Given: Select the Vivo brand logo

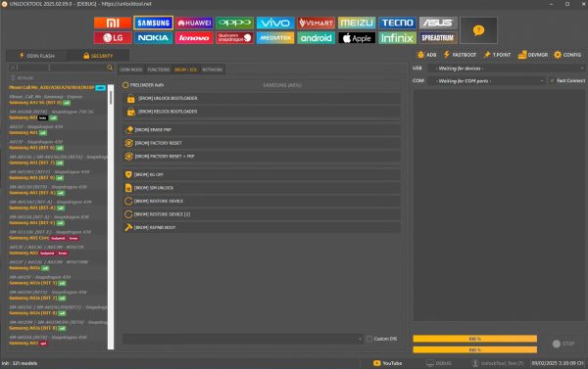Looking at the screenshot, I should click(275, 23).
